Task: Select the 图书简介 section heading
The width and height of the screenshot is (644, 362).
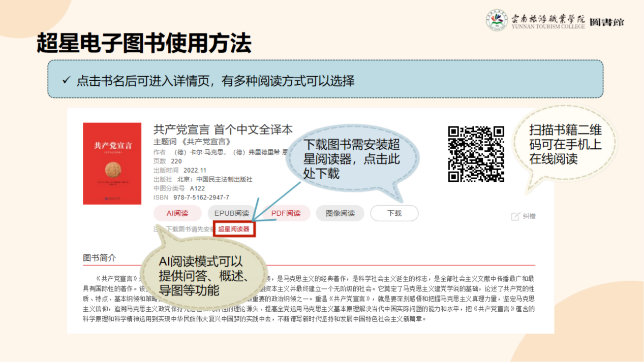Action: [100, 258]
